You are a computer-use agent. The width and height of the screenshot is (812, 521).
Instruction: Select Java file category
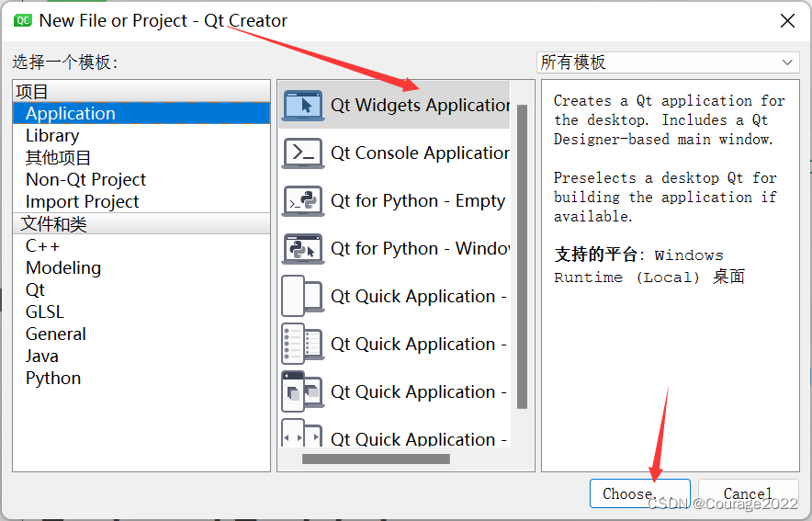[141, 357]
